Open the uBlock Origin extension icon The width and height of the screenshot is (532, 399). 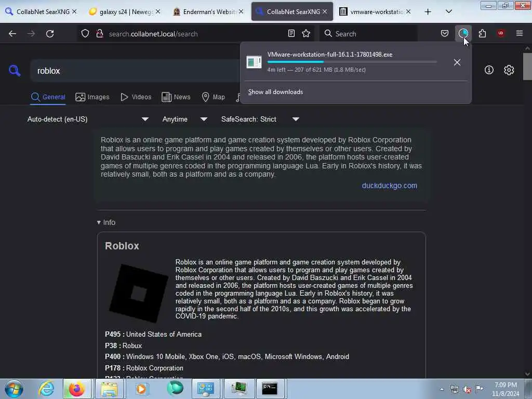click(x=501, y=33)
